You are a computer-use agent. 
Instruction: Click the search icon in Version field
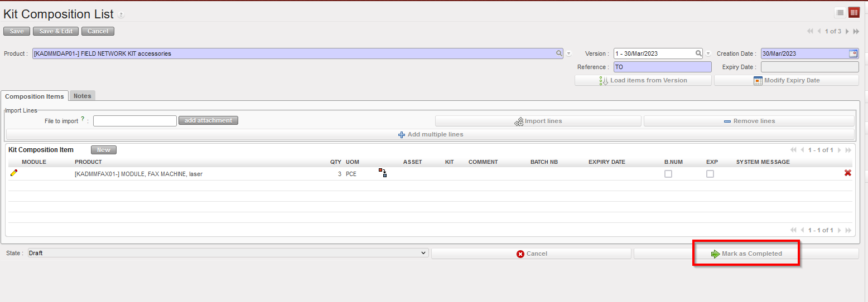click(x=698, y=53)
